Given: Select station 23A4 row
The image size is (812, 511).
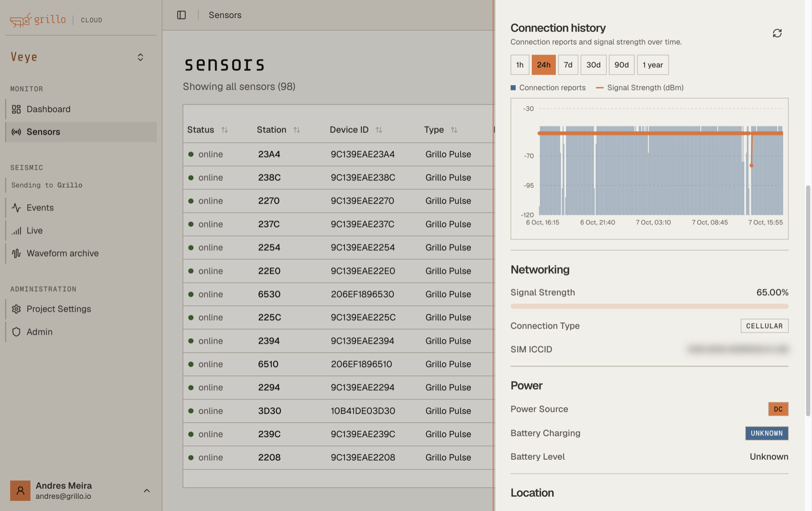Looking at the screenshot, I should click(x=339, y=154).
